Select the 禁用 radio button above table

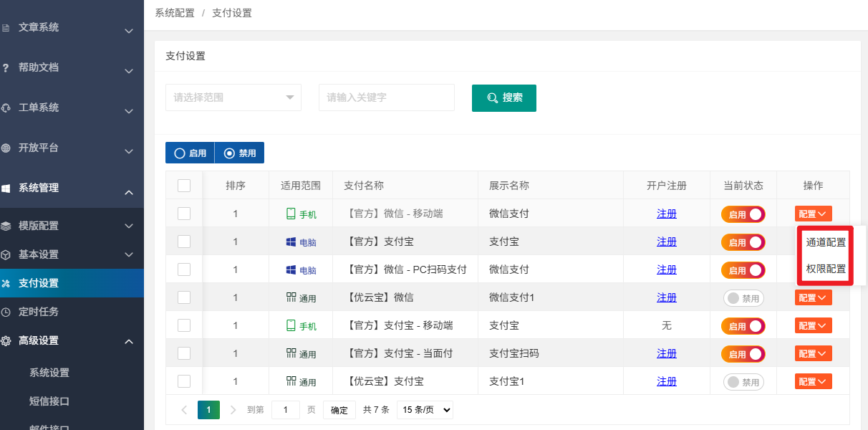[x=240, y=153]
